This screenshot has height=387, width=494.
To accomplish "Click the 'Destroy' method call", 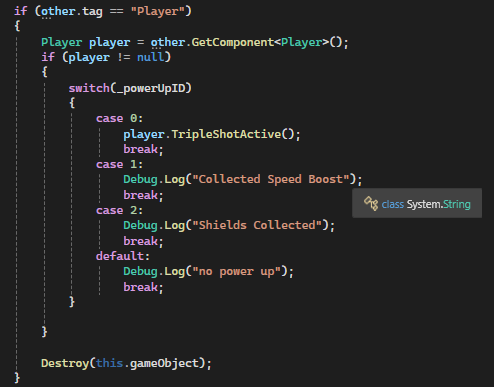I will pyautogui.click(x=65, y=363).
